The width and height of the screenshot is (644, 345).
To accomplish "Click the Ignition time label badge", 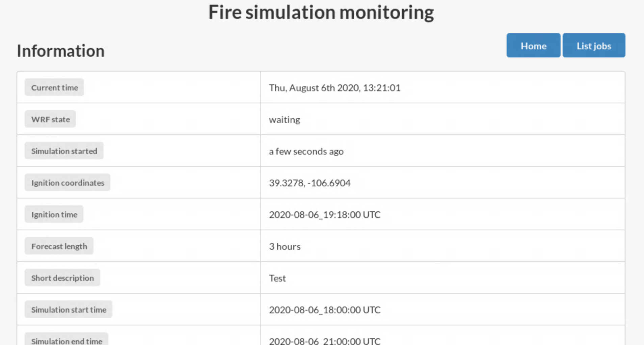I will coord(54,214).
